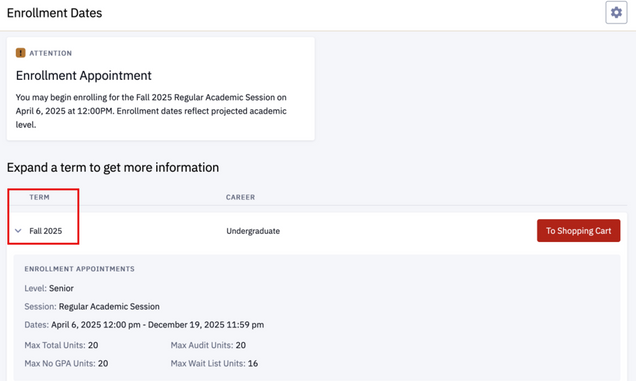Collapse the Fall 2025 term chevron
636x381 pixels.
18,231
